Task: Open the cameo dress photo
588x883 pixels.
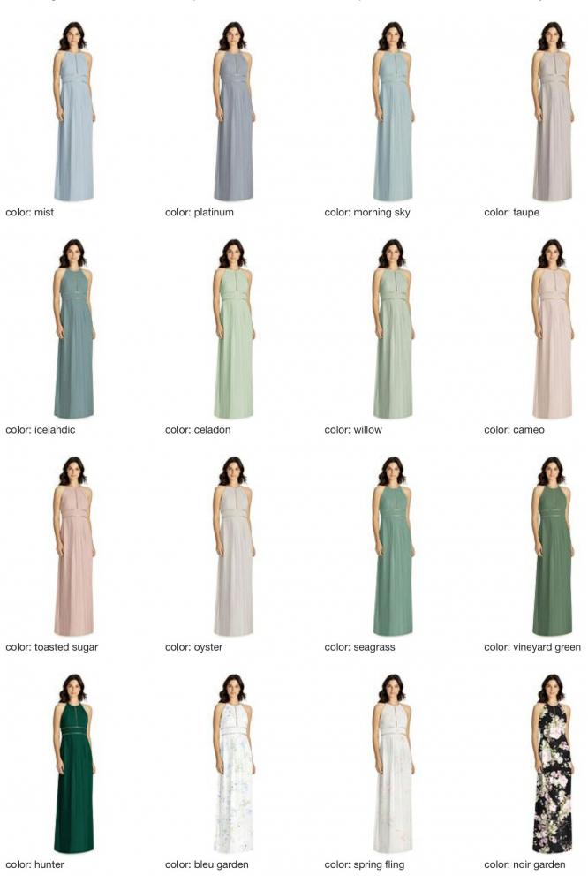Action: (552, 329)
